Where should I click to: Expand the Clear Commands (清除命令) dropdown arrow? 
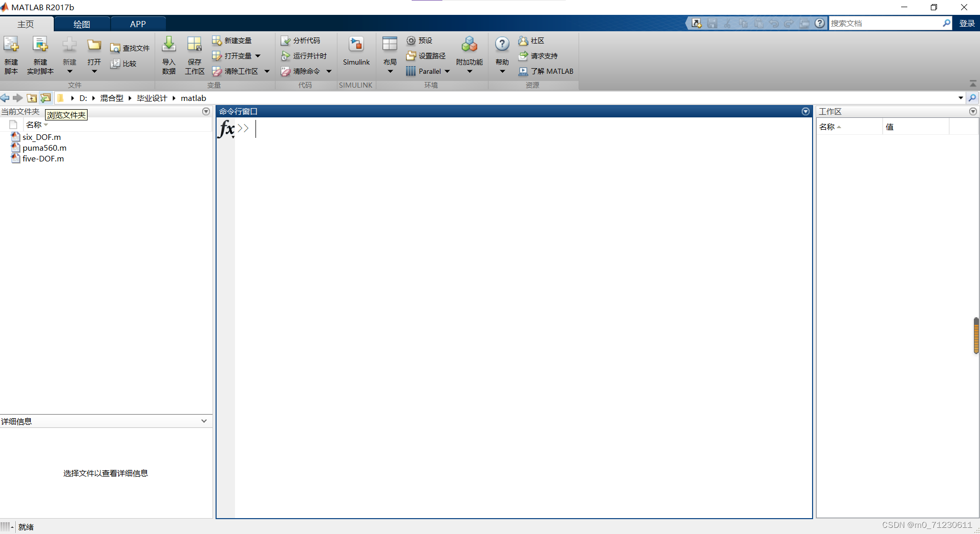[x=329, y=71]
